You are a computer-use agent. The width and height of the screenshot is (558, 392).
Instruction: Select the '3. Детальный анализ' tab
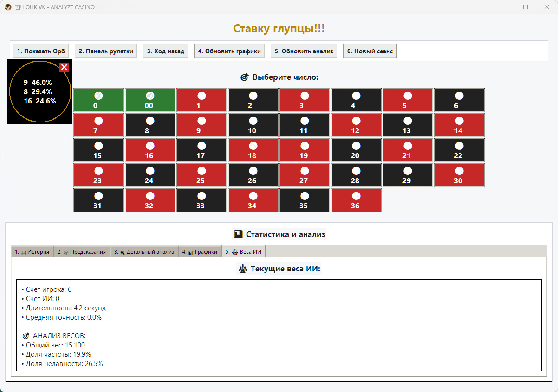tap(144, 252)
